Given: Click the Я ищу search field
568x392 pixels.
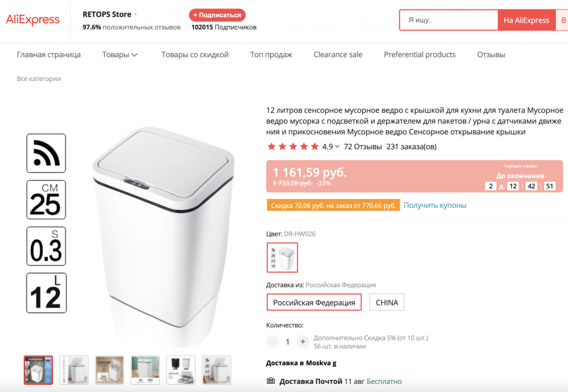Looking at the screenshot, I should tap(448, 21).
